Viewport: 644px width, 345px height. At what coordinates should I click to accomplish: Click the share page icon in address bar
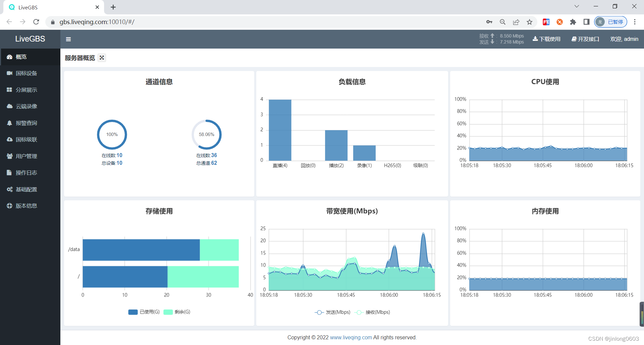(x=516, y=22)
